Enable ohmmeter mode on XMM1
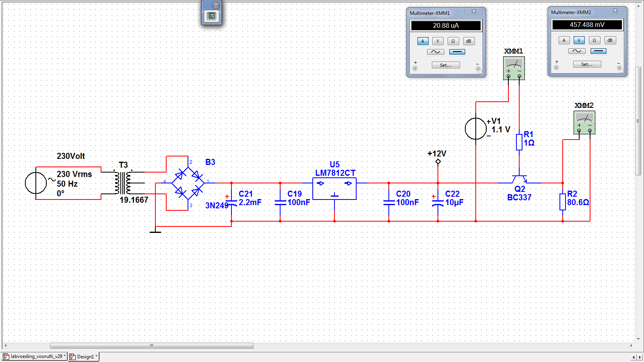This screenshot has width=644, height=362. pyautogui.click(x=453, y=41)
